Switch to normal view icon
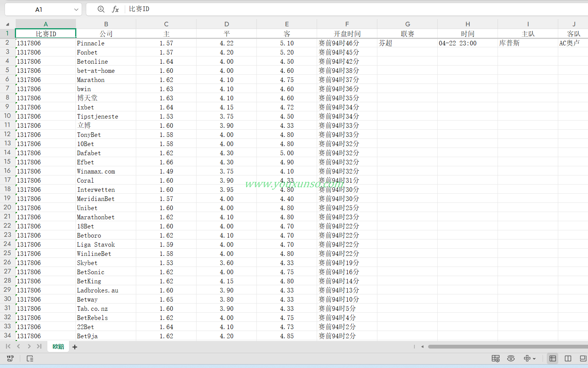 coord(553,358)
